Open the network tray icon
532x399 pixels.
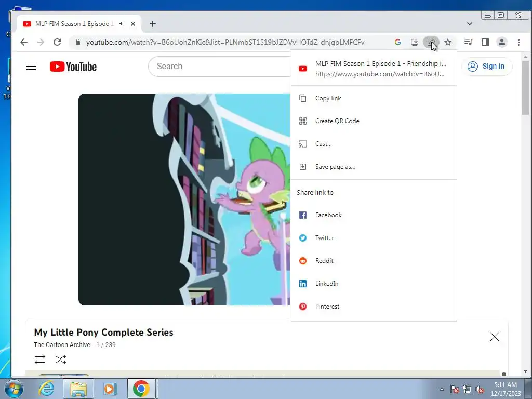tap(467, 389)
